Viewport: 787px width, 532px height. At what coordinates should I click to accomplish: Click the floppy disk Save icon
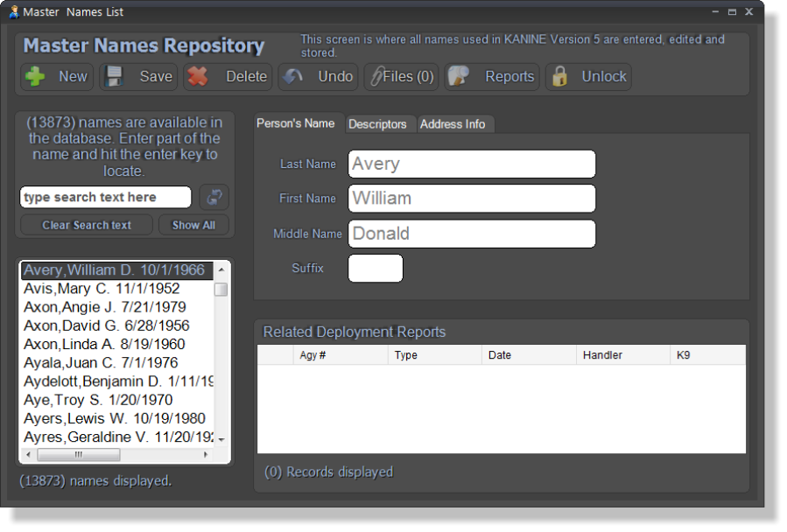click(114, 77)
